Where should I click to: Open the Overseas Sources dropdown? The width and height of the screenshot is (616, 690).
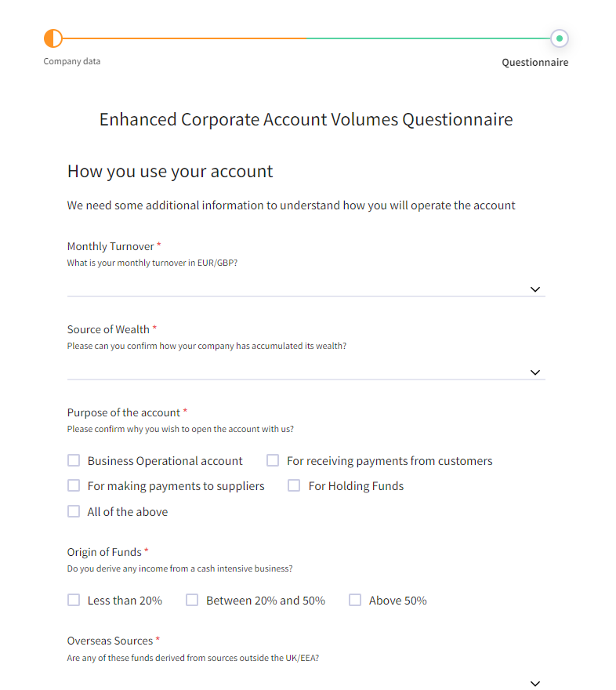[535, 683]
